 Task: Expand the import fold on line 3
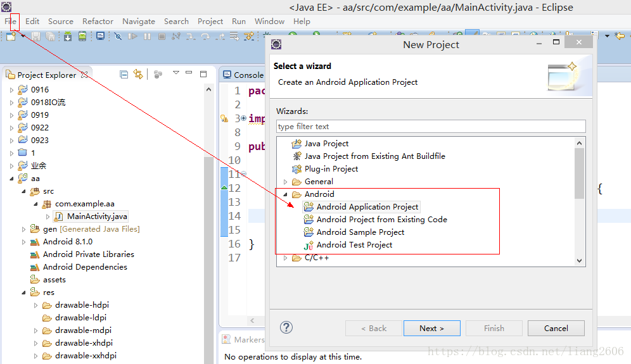[x=243, y=118]
